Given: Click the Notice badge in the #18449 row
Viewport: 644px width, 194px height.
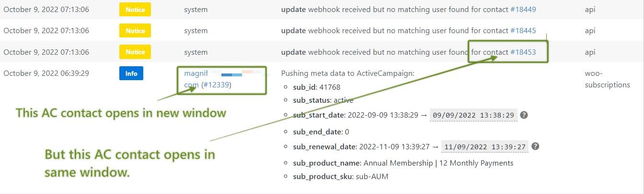Looking at the screenshot, I should (135, 9).
